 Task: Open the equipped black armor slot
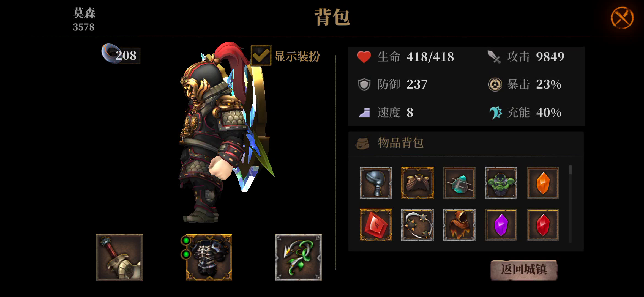(209, 257)
